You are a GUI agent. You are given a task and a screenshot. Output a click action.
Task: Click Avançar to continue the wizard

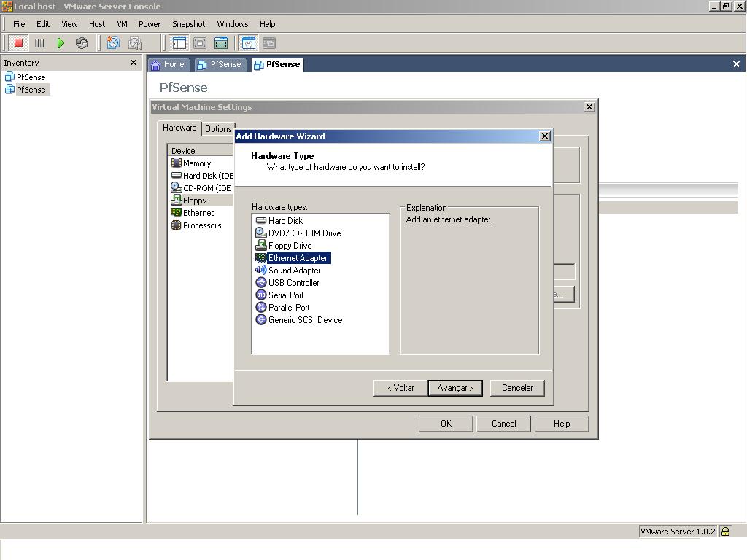(x=455, y=388)
